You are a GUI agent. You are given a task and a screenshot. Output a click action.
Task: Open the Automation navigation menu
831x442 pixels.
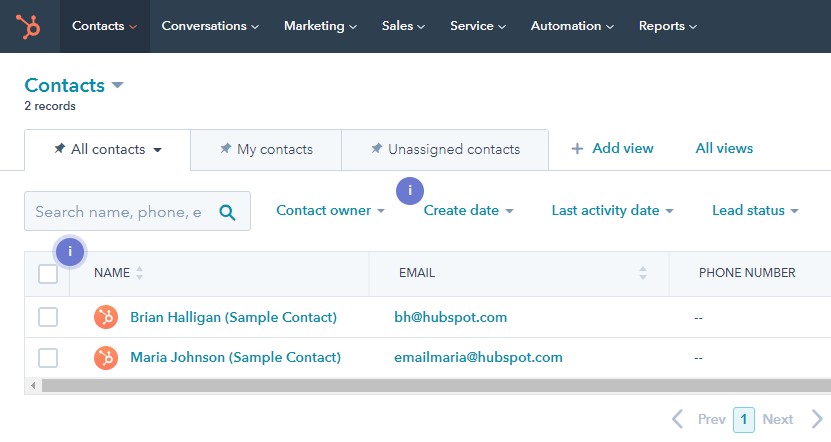[572, 26]
